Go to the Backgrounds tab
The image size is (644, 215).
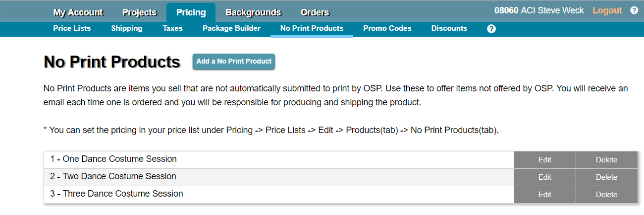(253, 12)
